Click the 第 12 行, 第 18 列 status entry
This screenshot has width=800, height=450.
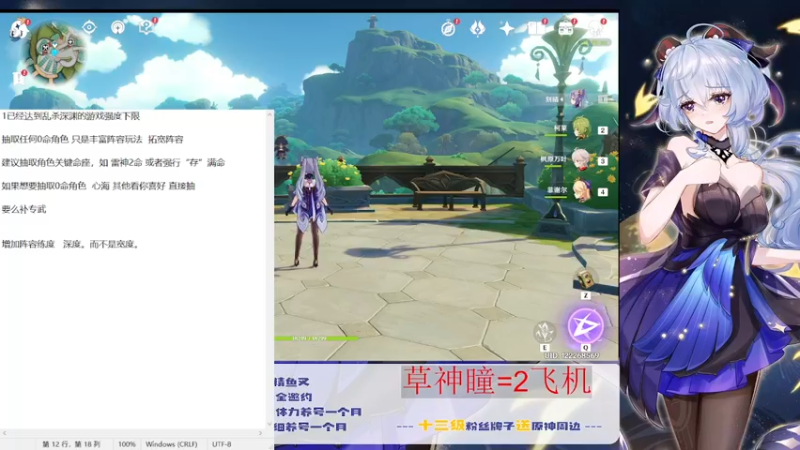point(71,444)
